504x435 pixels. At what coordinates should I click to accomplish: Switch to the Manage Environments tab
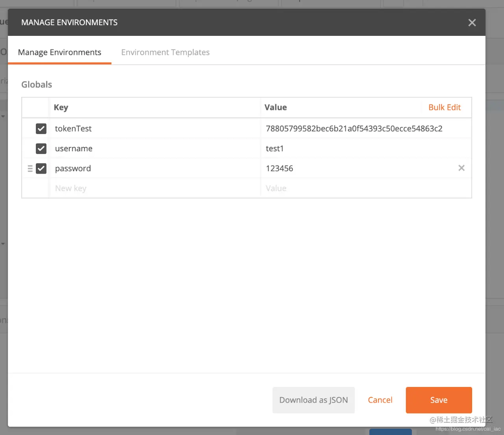59,52
